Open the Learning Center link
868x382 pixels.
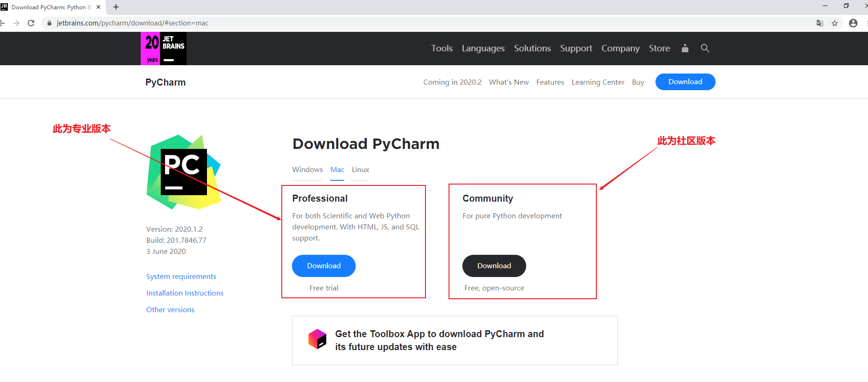598,82
